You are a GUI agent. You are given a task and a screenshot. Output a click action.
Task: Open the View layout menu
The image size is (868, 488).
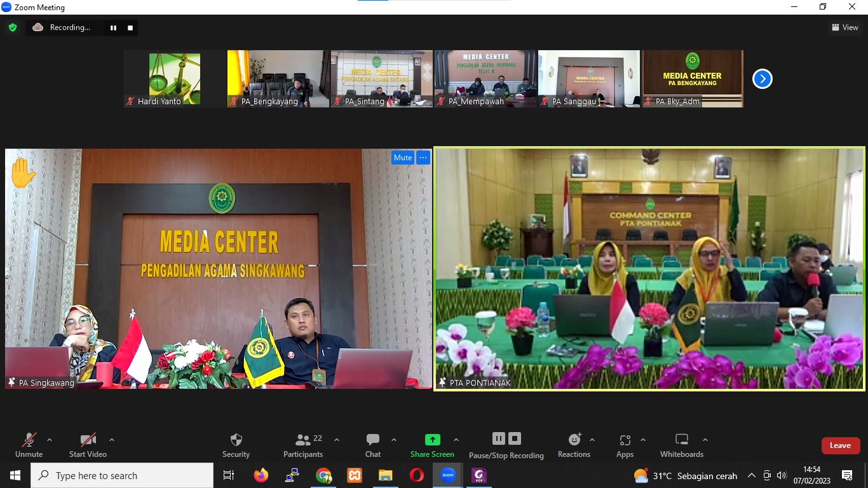pos(844,27)
